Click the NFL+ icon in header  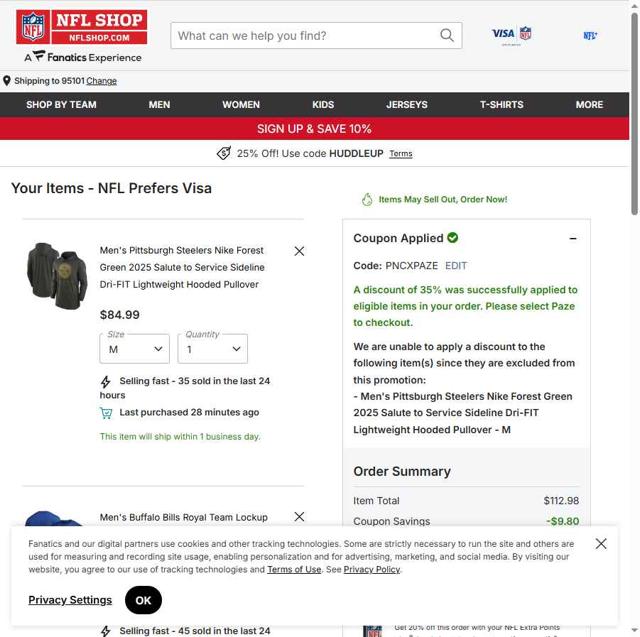(590, 36)
